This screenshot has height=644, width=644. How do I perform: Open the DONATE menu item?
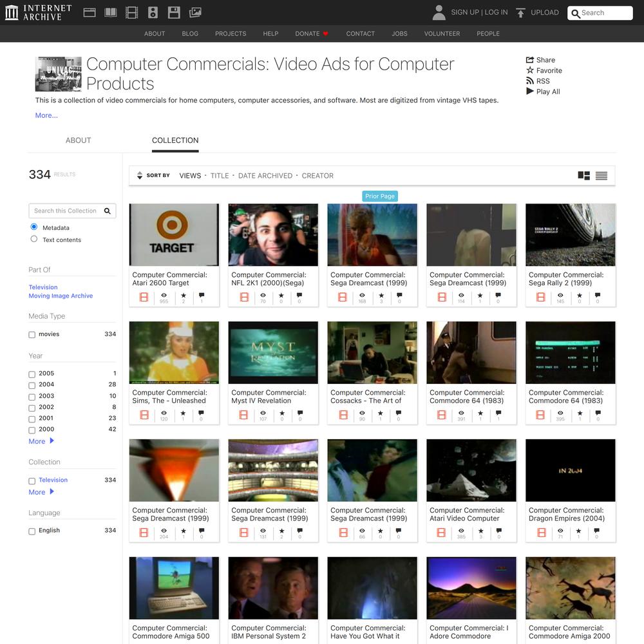[311, 33]
